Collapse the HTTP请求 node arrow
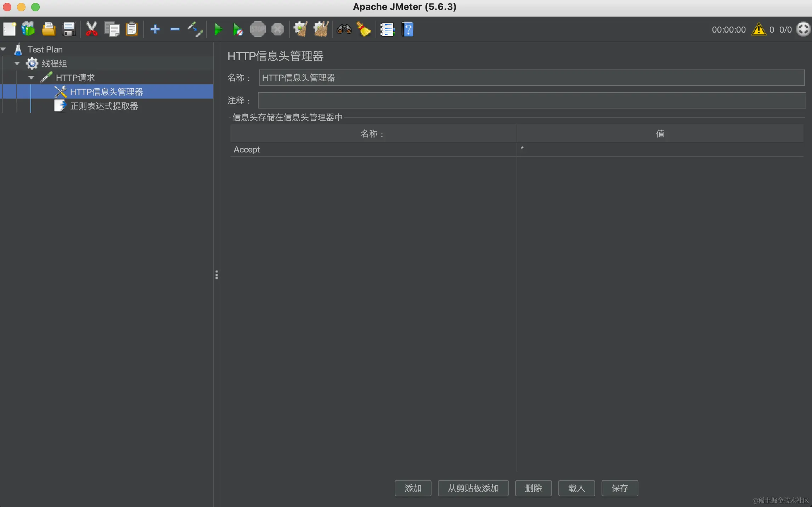Screen dimensions: 812x507 (x=31, y=77)
